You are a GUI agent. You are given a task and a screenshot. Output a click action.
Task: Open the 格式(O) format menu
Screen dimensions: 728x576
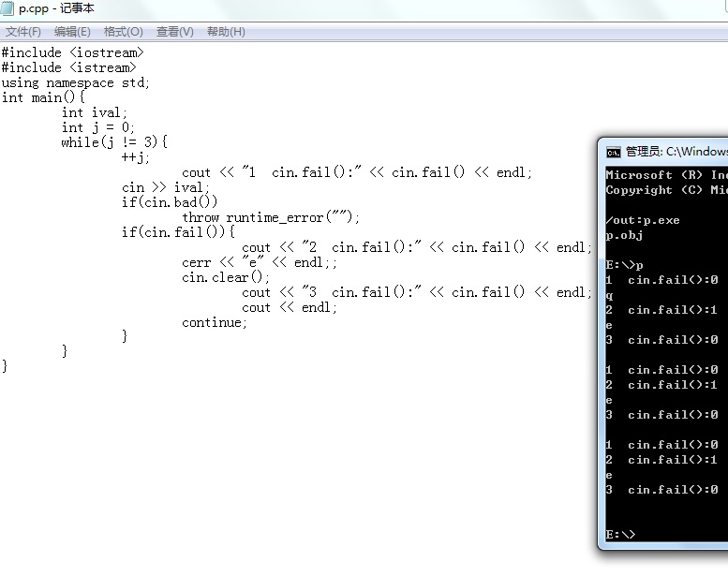124,32
